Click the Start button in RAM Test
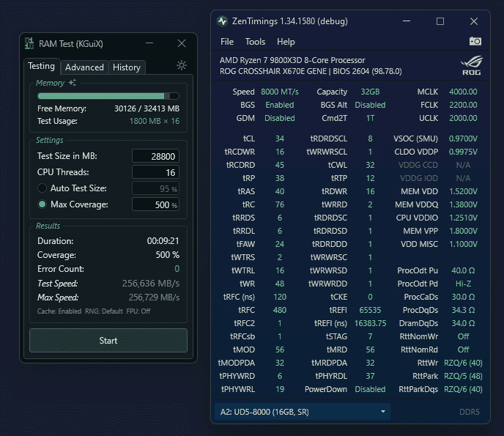The image size is (504, 436). click(108, 341)
